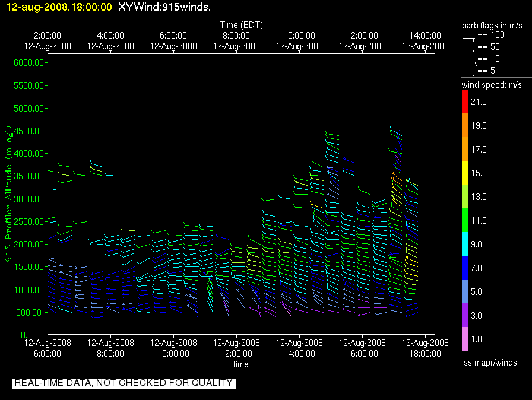Click the bottom axis 12:00:00 tick label
Screen dimensions: 532x400
[236, 348]
